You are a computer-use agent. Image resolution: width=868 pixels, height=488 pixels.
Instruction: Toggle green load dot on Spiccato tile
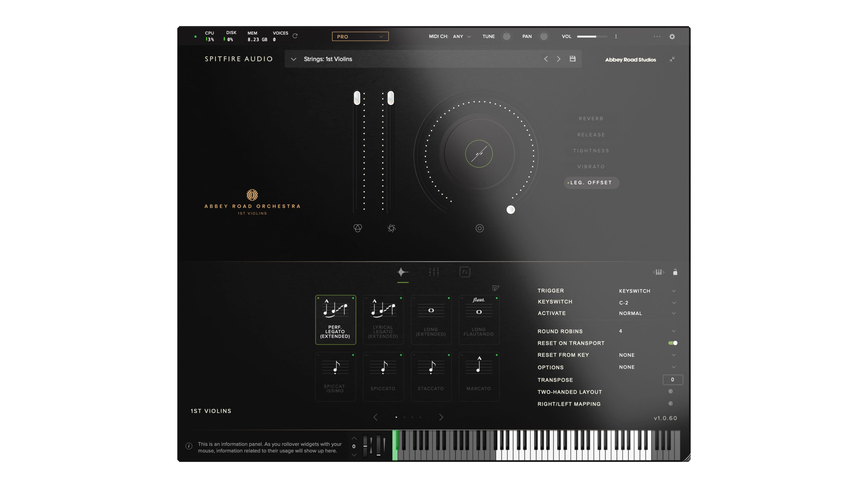(401, 355)
